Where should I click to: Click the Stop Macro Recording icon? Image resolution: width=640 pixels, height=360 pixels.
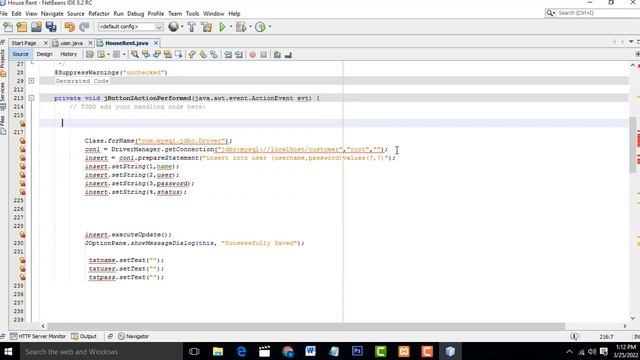tap(264, 54)
